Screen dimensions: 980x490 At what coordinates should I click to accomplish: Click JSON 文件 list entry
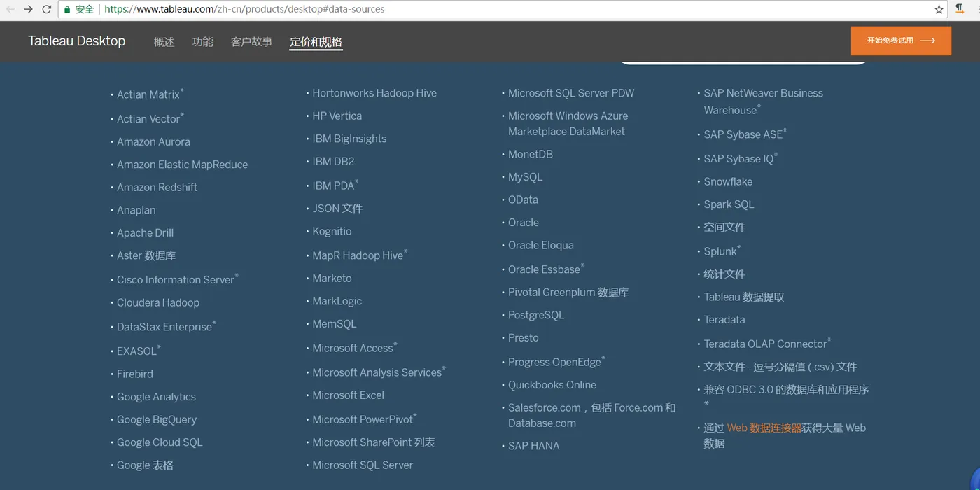point(337,208)
